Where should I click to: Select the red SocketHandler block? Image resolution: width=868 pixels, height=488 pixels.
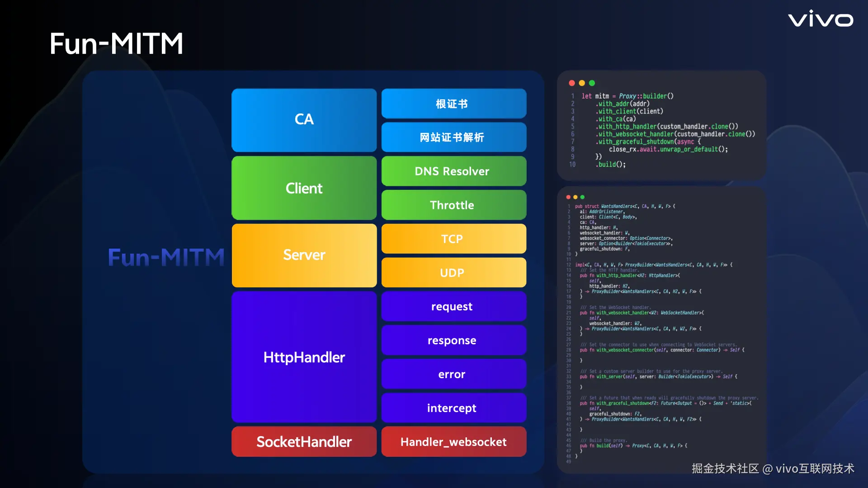[x=304, y=441]
